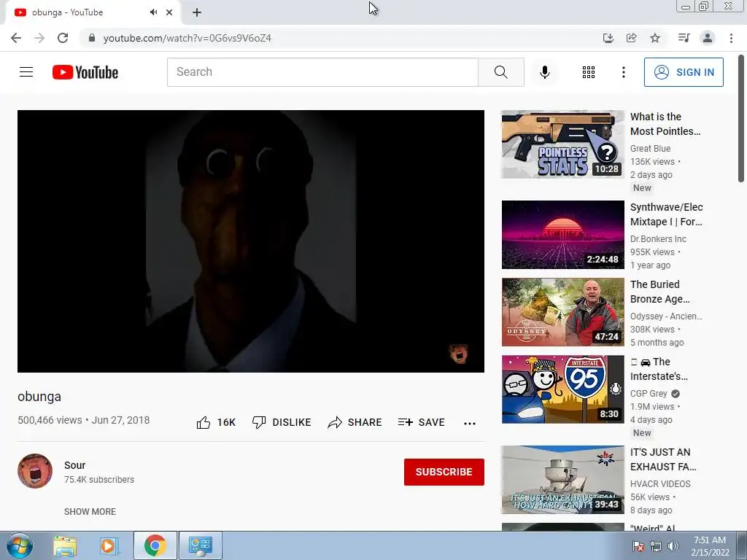747x560 pixels.
Task: Click the taskbar clock showing 7:51 AM
Action: click(x=710, y=546)
